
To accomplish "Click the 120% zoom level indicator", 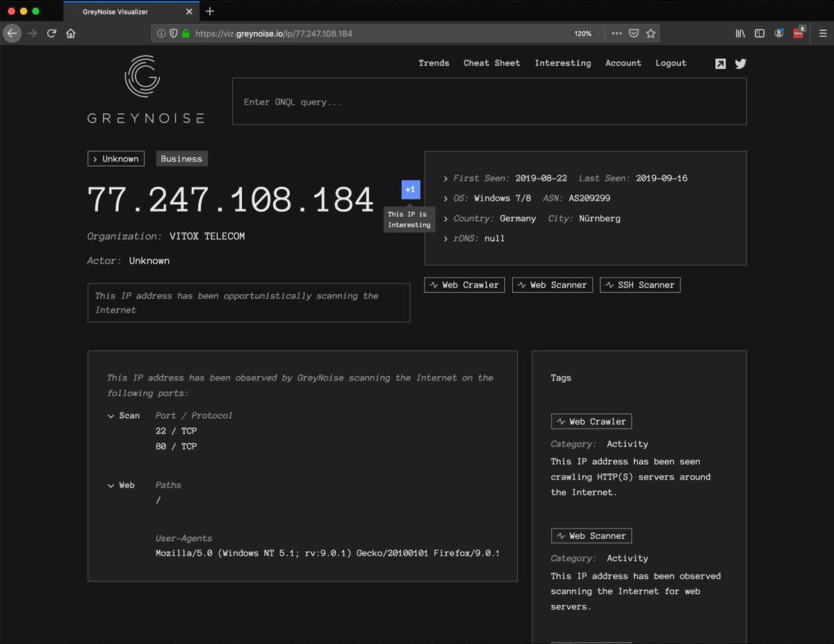I will click(x=583, y=33).
